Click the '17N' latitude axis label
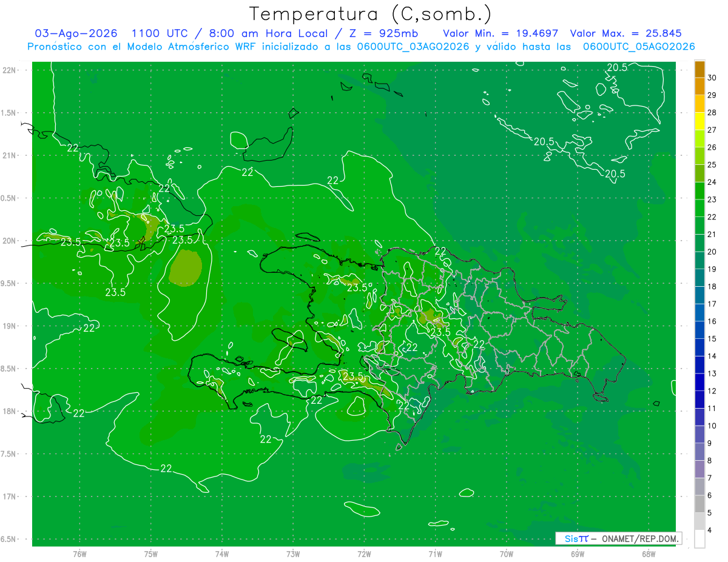This screenshot has height=562, width=728. pos(10,497)
